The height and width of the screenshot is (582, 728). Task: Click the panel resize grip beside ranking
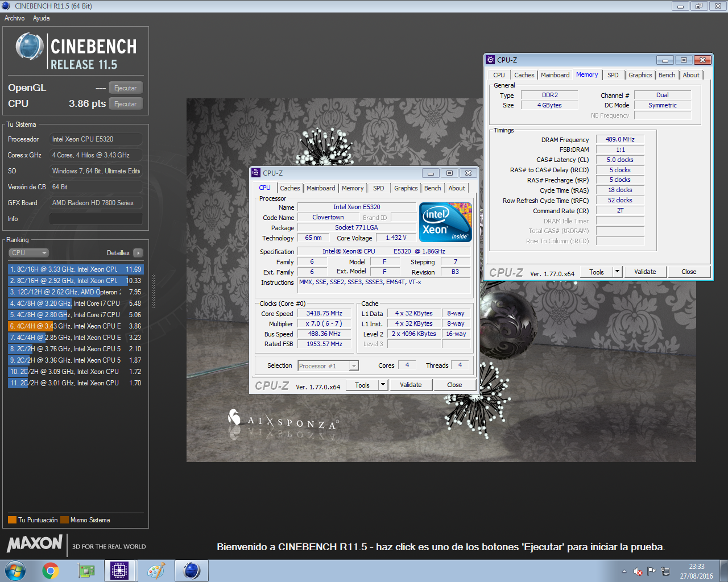154,290
